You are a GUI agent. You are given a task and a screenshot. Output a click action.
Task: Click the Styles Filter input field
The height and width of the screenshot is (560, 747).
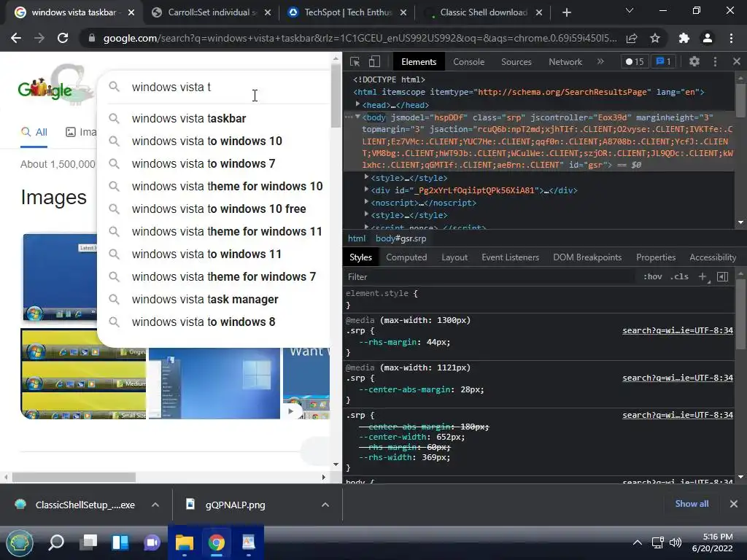pos(491,276)
